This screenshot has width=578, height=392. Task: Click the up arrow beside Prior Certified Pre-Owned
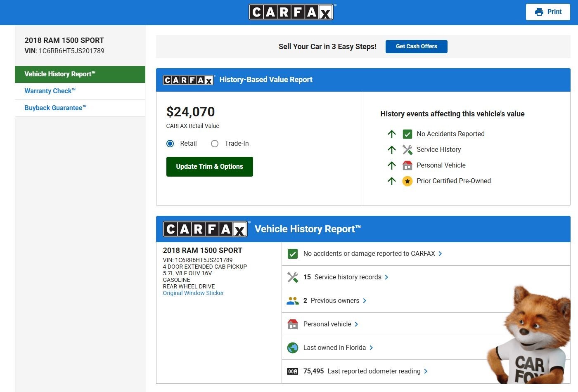coord(392,181)
